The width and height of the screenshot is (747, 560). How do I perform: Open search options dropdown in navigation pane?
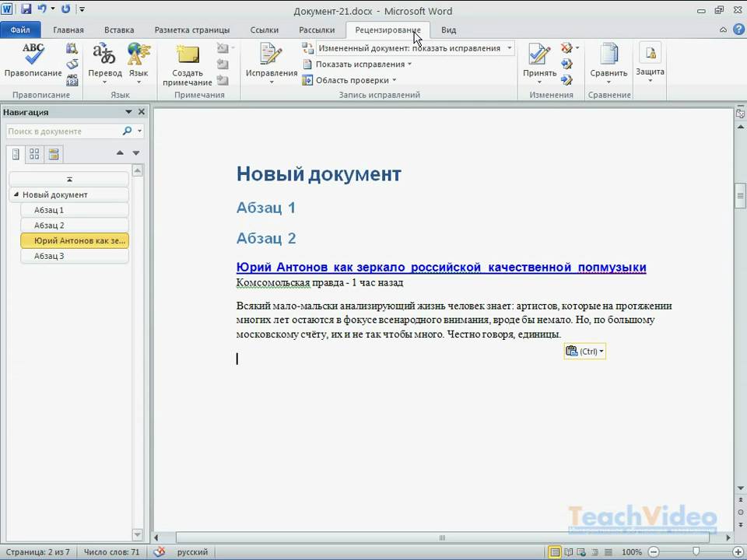139,131
